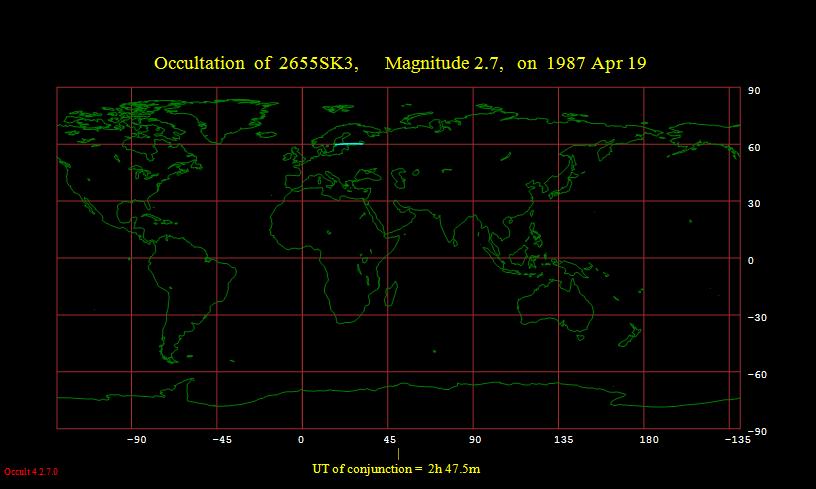
Task: Click the South America continent outline
Action: coord(190,290)
